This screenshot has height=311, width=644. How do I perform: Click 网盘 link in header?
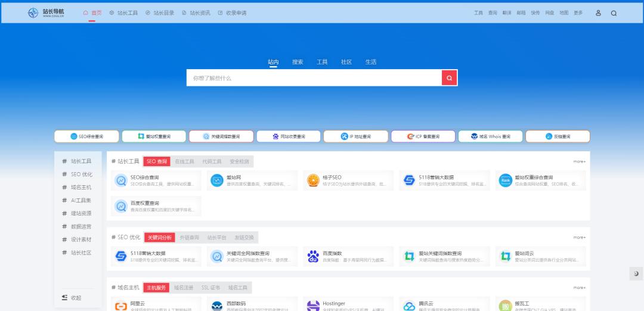tap(550, 13)
